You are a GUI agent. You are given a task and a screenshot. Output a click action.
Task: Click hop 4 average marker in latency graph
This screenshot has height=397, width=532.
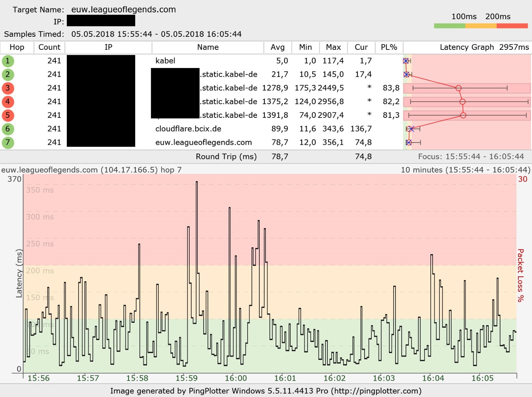(462, 102)
